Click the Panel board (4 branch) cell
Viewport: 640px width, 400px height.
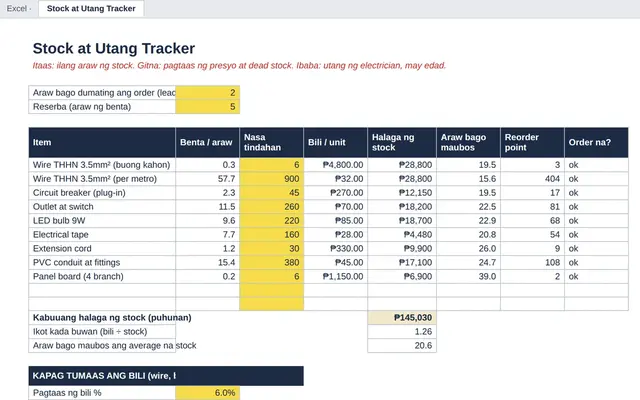102,276
